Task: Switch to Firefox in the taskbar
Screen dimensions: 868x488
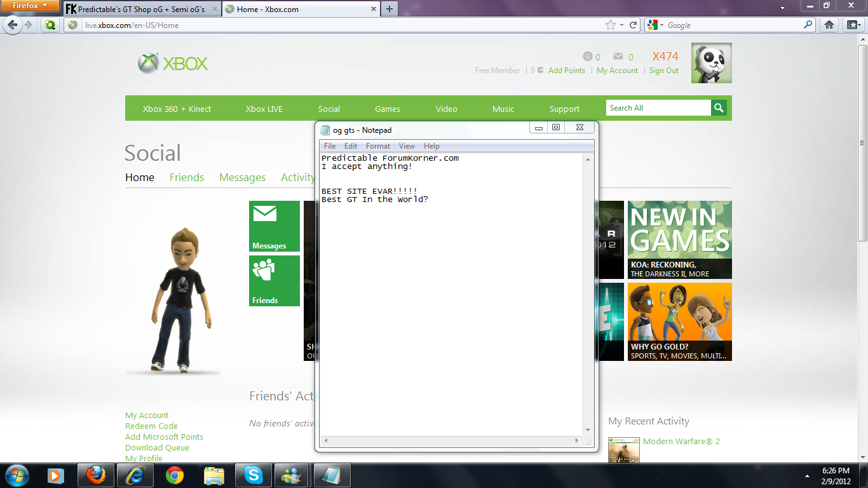Action: point(96,475)
